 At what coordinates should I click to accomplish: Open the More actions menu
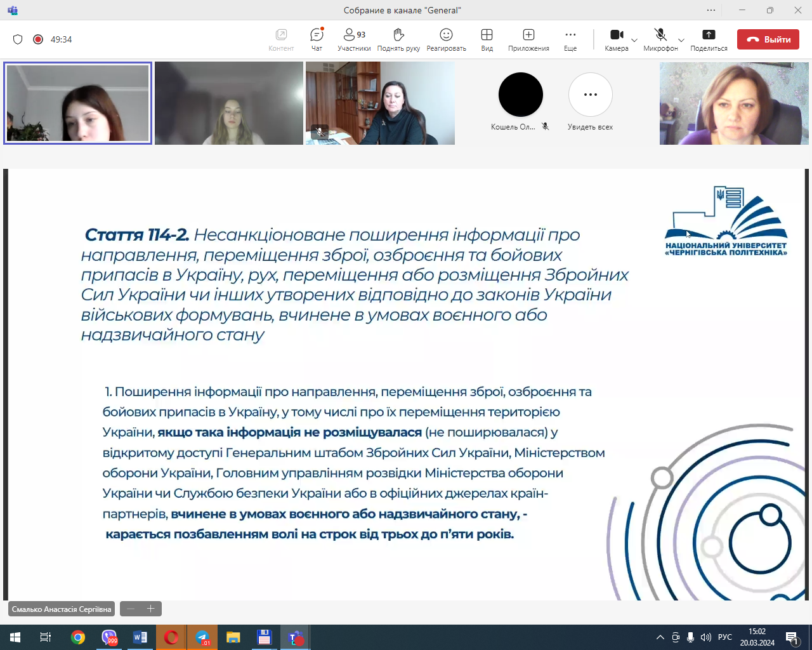click(x=570, y=39)
